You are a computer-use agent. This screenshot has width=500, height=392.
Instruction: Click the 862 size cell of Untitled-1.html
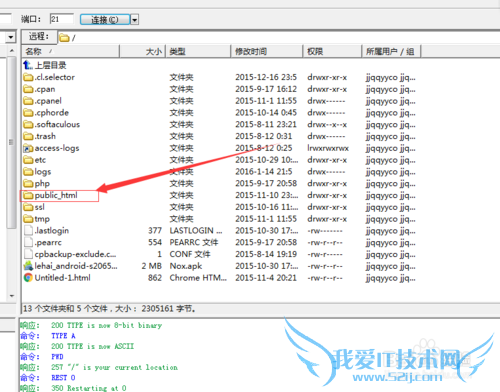click(x=155, y=278)
